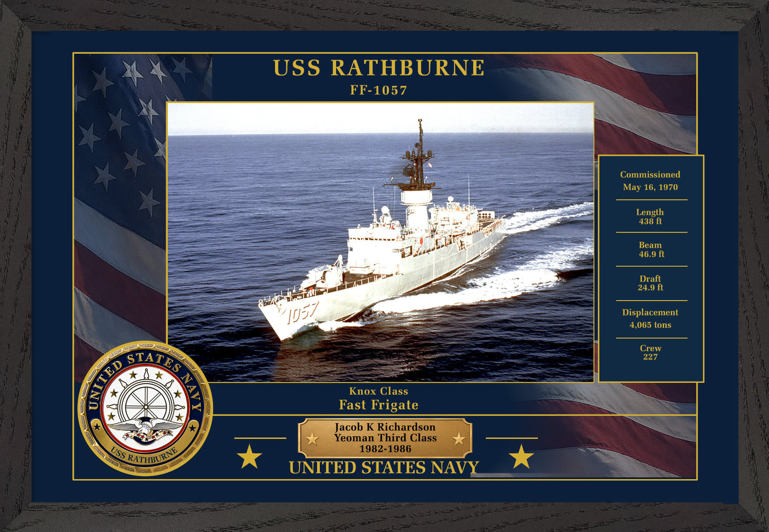This screenshot has width=769, height=532.
Task: Click the Knox Class label
Action: [x=378, y=391]
